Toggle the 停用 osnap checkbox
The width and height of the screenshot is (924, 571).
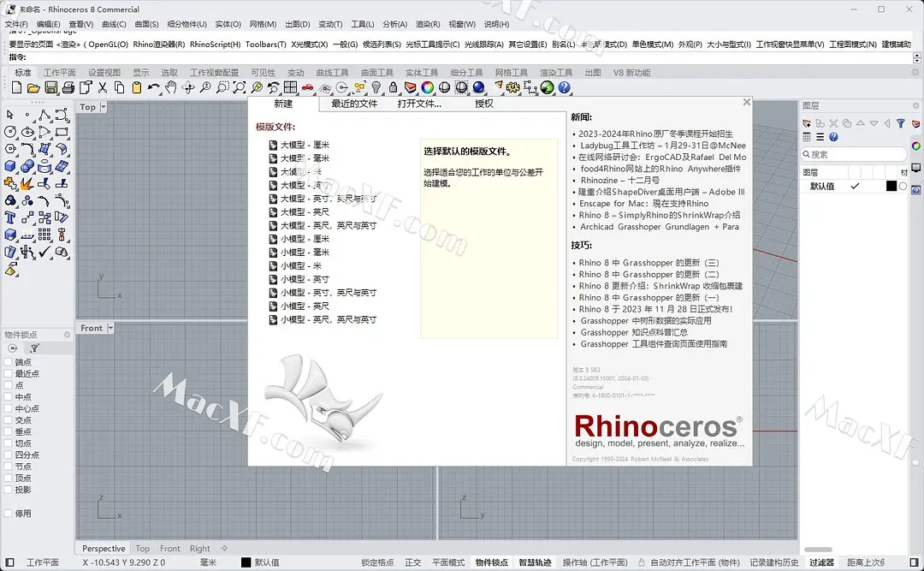(x=9, y=514)
